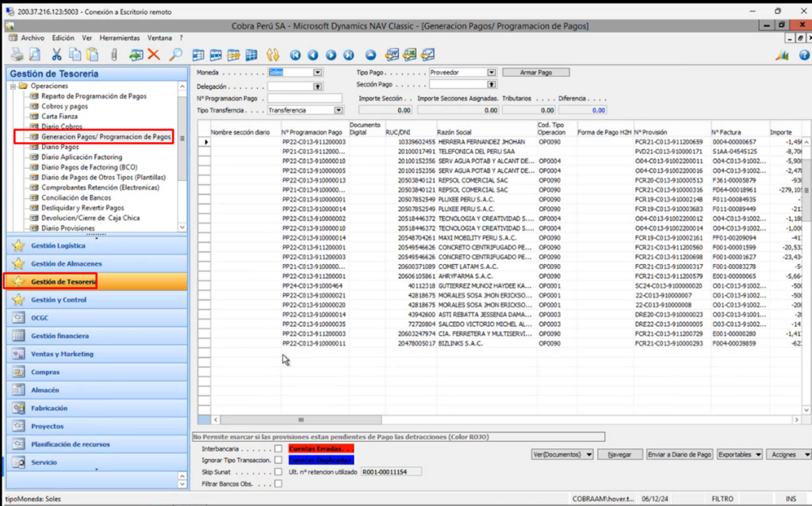Screen dimensions: 812x506
Task: Click the blue up-arrow toolbar icon
Action: point(371,55)
